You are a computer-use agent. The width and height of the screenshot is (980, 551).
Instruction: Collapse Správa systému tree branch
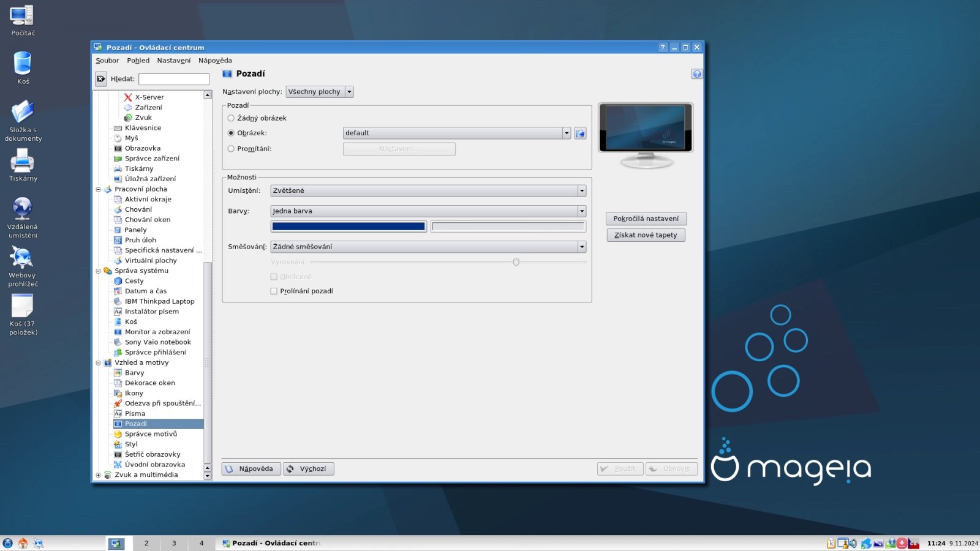click(x=98, y=271)
